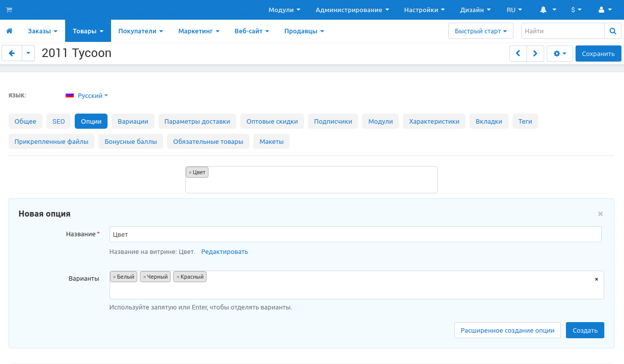Click the Создать button
Image resolution: width=624 pixels, height=364 pixels.
(585, 330)
